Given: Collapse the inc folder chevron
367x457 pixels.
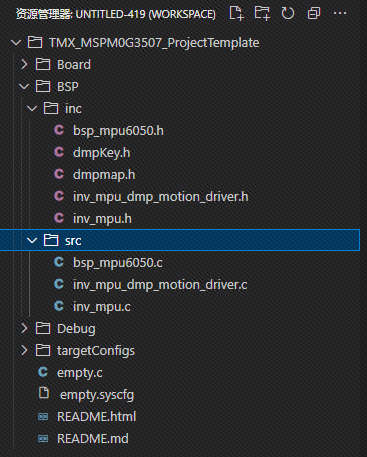Looking at the screenshot, I should tap(32, 109).
